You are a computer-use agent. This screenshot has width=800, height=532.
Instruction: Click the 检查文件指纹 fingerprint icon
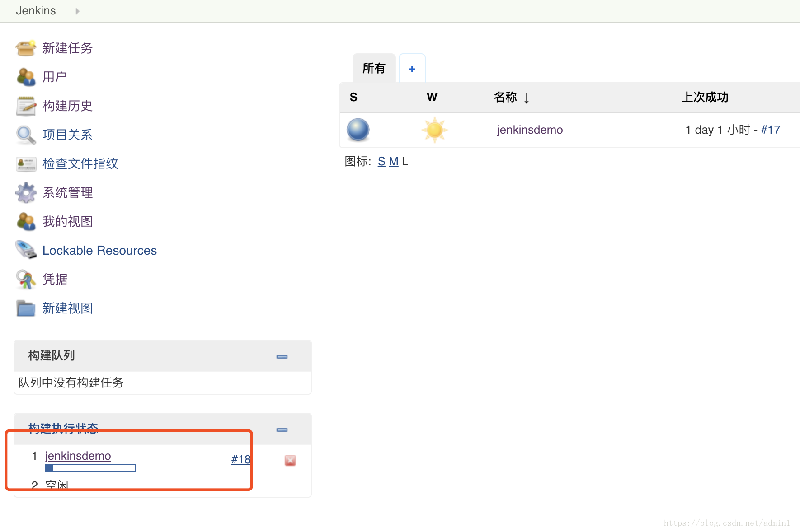click(26, 163)
